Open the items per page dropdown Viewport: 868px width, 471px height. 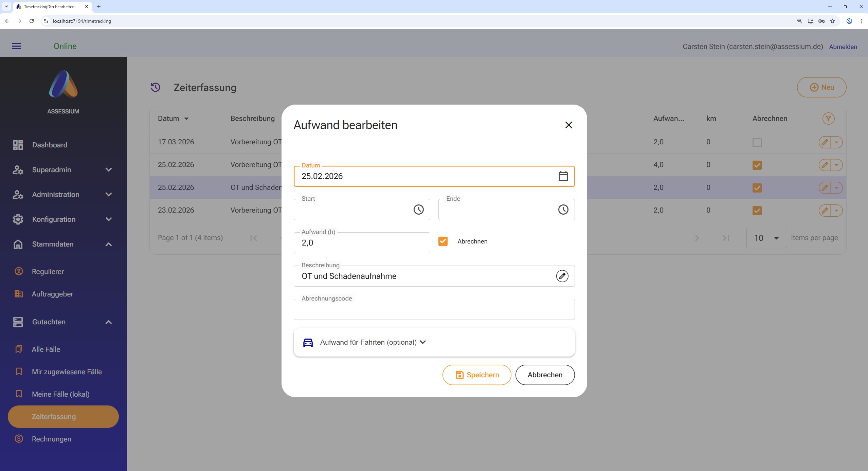[x=766, y=238]
